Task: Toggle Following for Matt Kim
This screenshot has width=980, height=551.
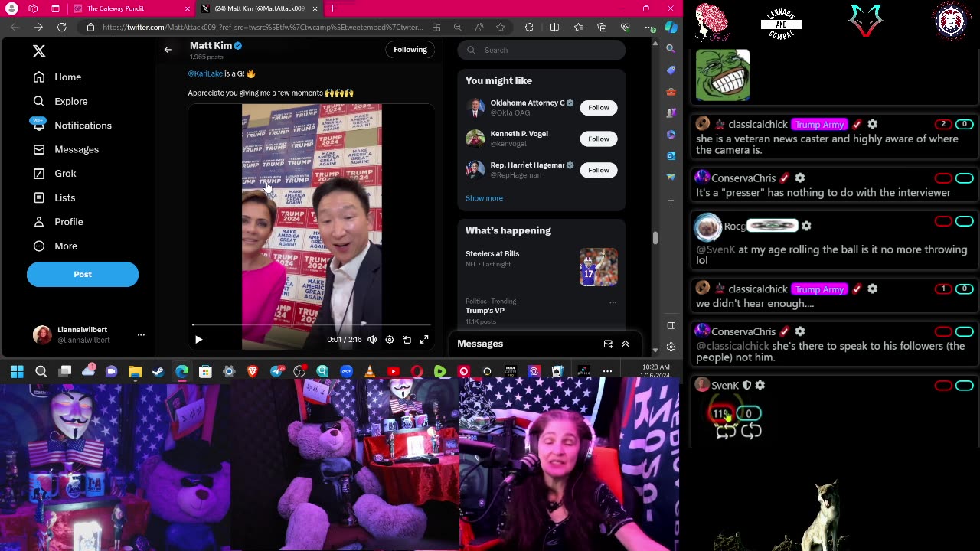Action: [410, 50]
